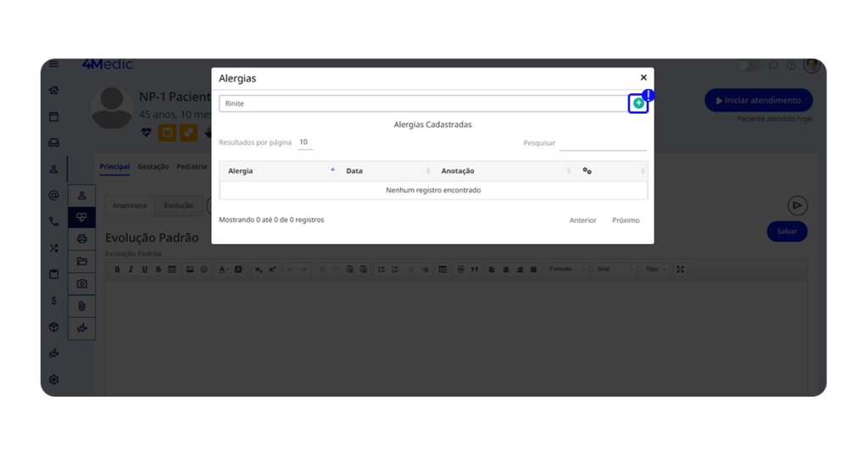
Task: Click the allergy name field containing Rinite
Action: [421, 103]
